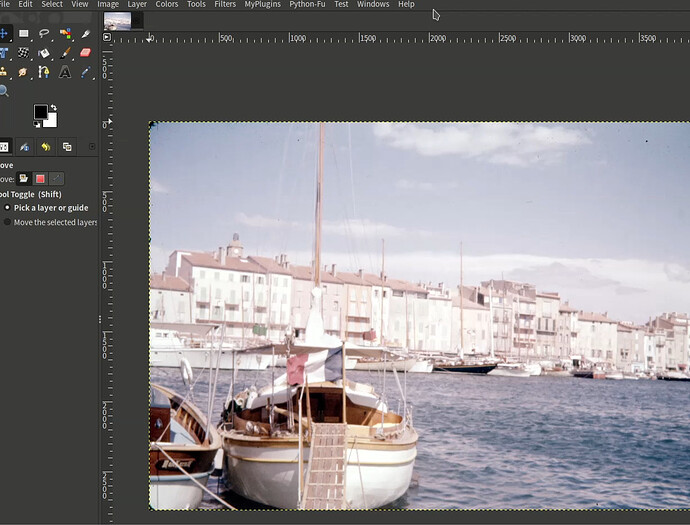The image size is (690, 525).
Task: Select the Bucket Fill tool
Action: (x=44, y=53)
